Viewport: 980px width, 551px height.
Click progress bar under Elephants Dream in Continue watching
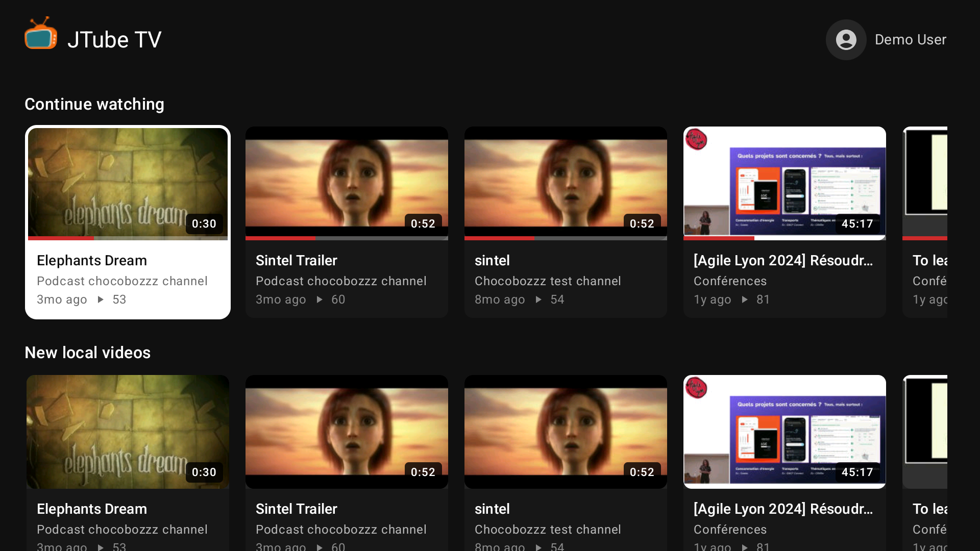click(128, 238)
